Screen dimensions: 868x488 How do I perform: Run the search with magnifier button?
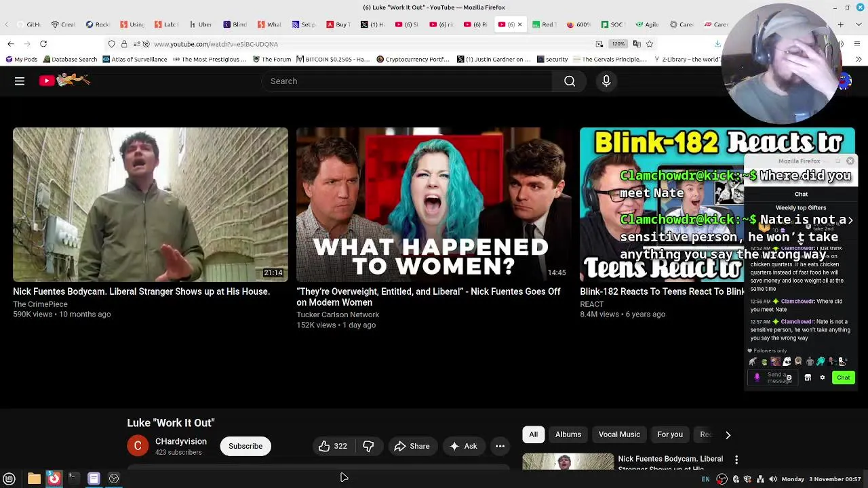[570, 81]
